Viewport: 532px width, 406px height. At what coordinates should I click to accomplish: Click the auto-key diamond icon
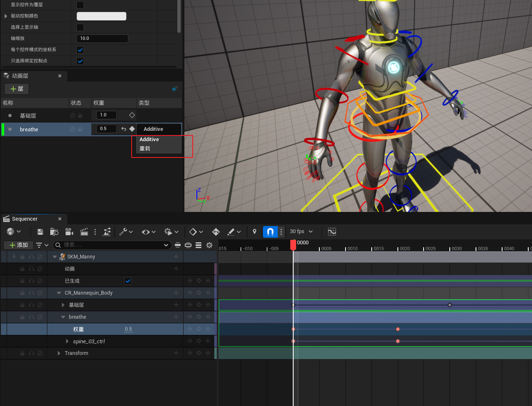[x=216, y=232]
